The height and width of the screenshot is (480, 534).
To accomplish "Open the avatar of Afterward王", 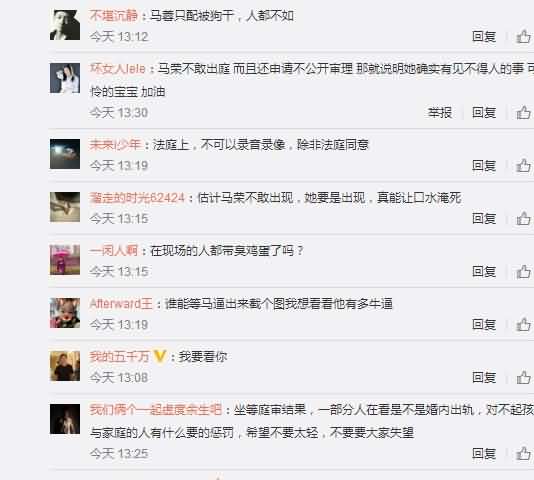I will coord(65,313).
